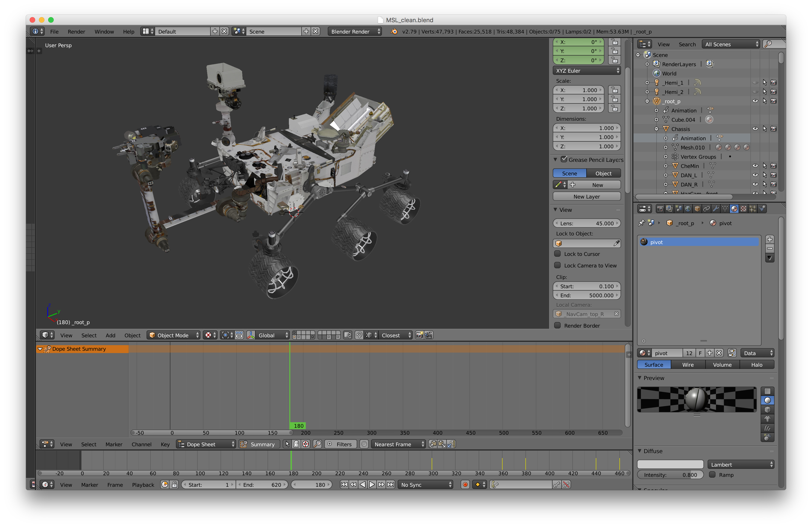Click the automatic keyframe record button

point(465,484)
